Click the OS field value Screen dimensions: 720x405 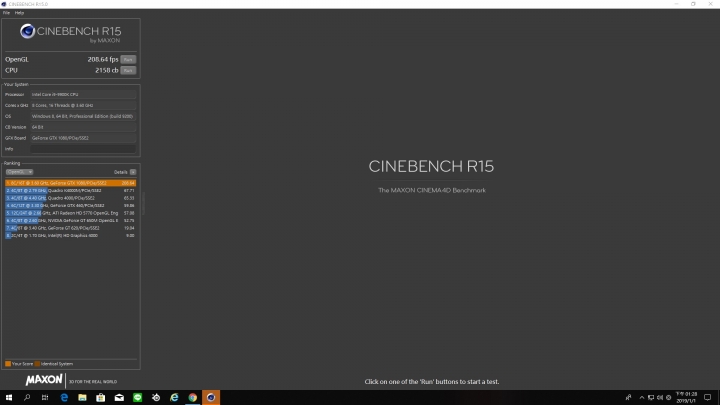tap(83, 116)
